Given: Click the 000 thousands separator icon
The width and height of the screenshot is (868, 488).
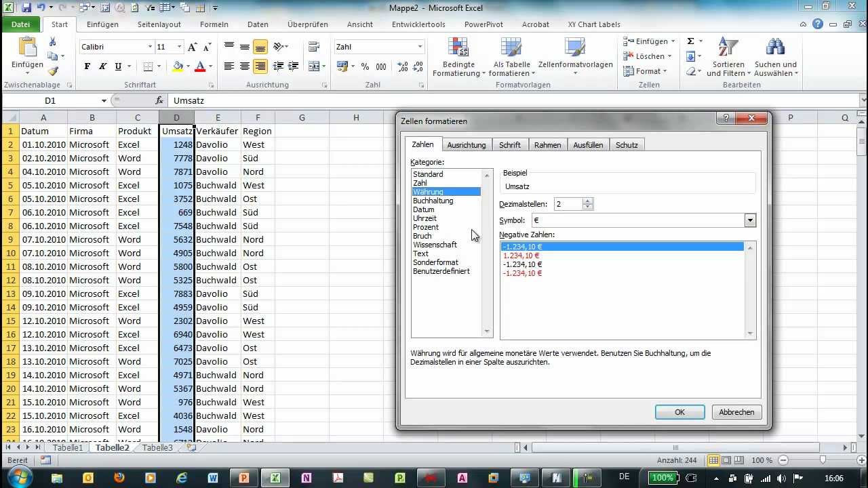Looking at the screenshot, I should point(380,66).
